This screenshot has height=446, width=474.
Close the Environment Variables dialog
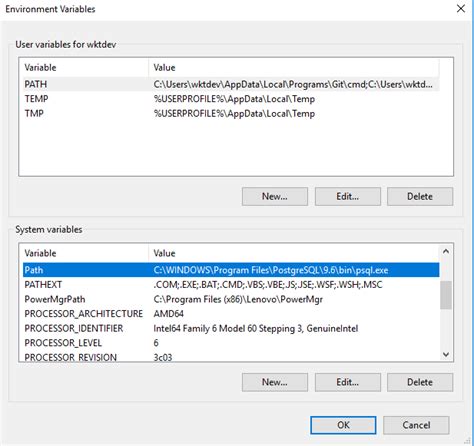pyautogui.click(x=461, y=9)
